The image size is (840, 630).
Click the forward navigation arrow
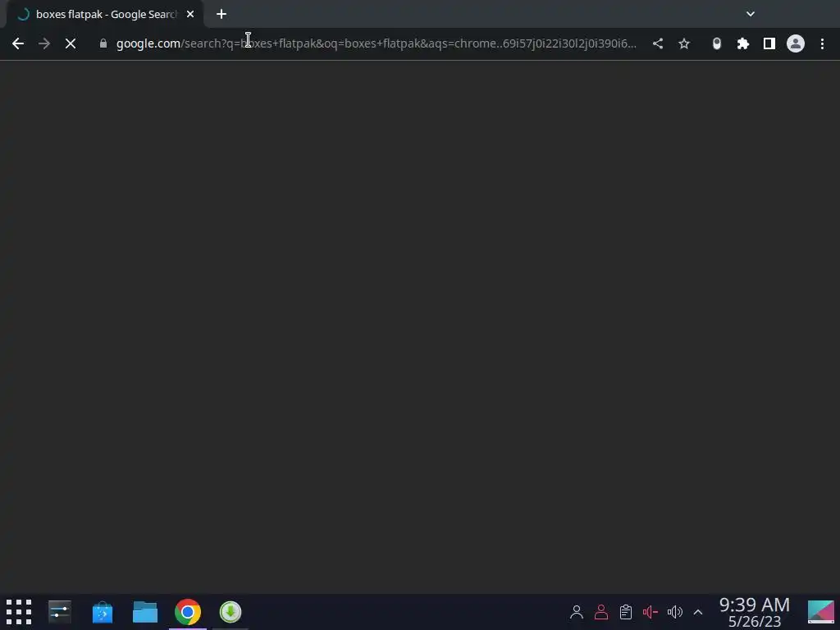tap(44, 43)
